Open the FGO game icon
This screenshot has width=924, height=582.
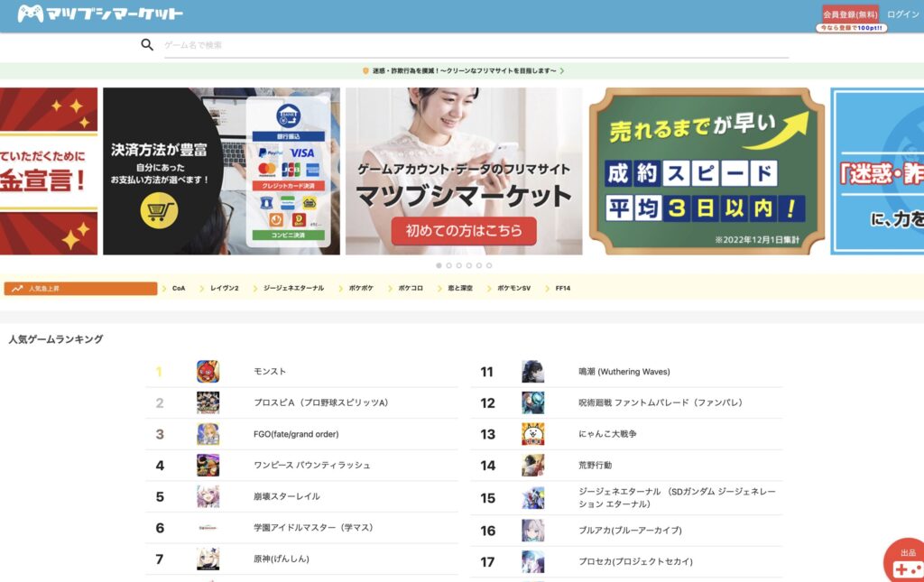(x=208, y=434)
